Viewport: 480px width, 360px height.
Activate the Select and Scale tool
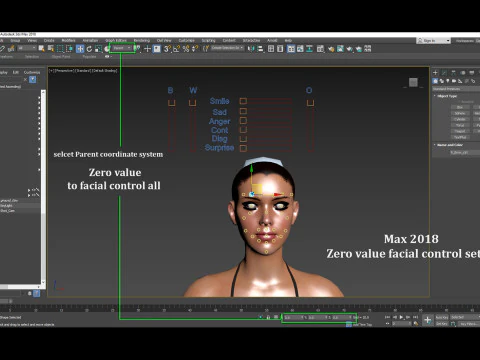[x=98, y=49]
